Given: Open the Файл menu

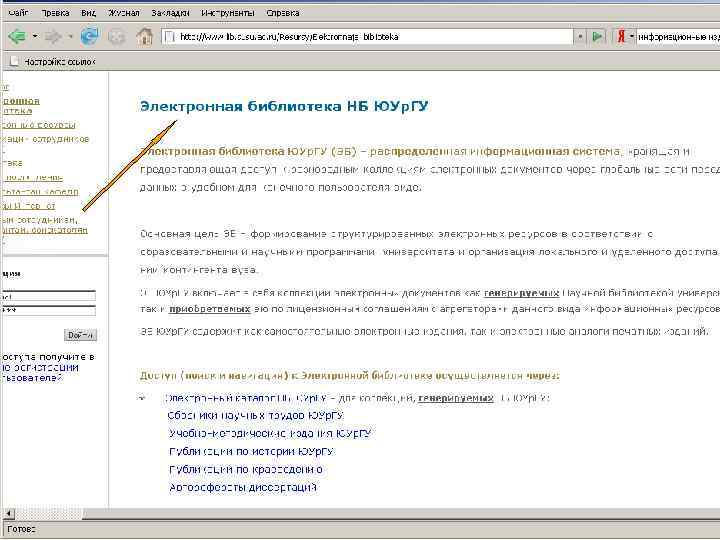Looking at the screenshot, I should (18, 13).
